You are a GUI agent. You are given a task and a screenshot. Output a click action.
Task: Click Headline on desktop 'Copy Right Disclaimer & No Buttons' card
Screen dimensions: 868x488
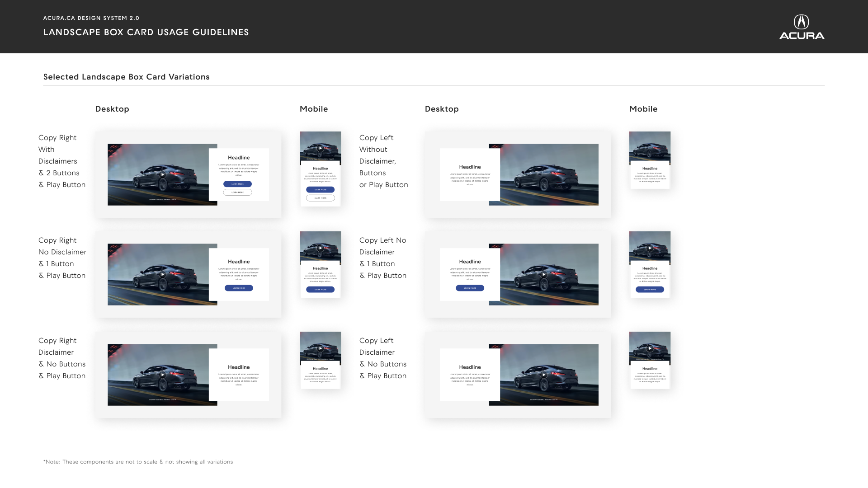point(239,367)
